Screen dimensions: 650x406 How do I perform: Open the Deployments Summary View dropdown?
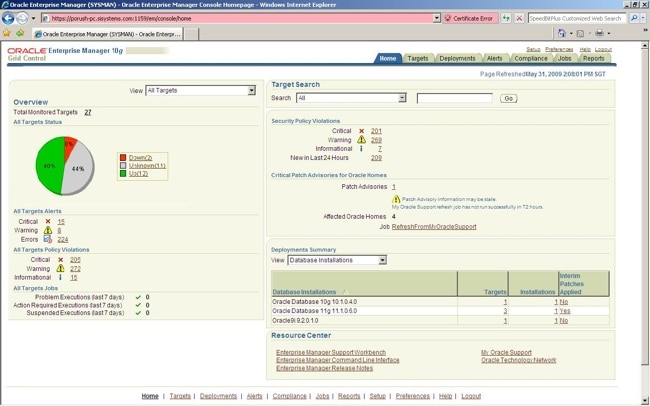point(337,260)
